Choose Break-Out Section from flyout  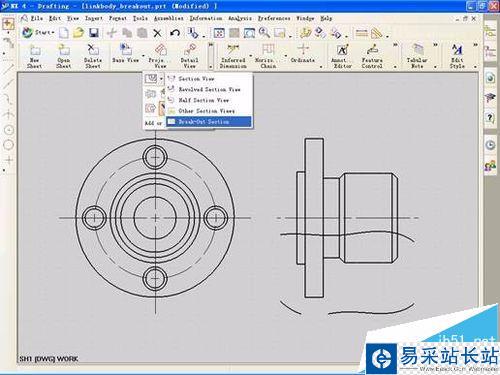pyautogui.click(x=209, y=122)
